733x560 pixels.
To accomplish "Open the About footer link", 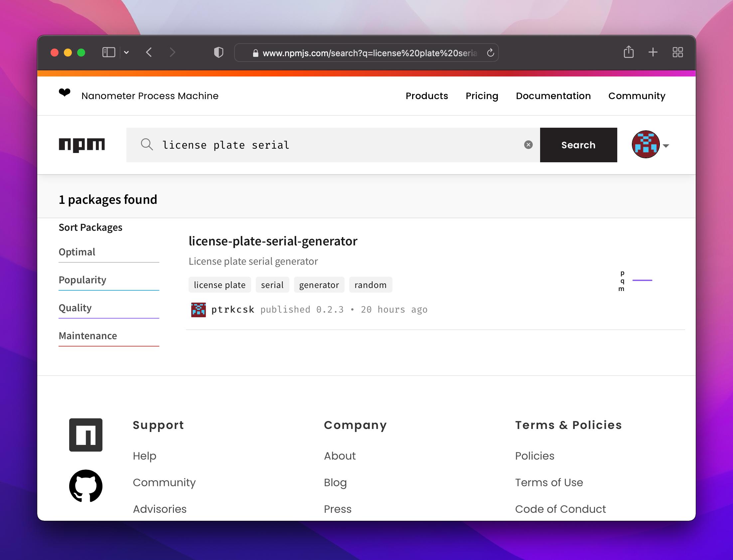I will pyautogui.click(x=340, y=456).
